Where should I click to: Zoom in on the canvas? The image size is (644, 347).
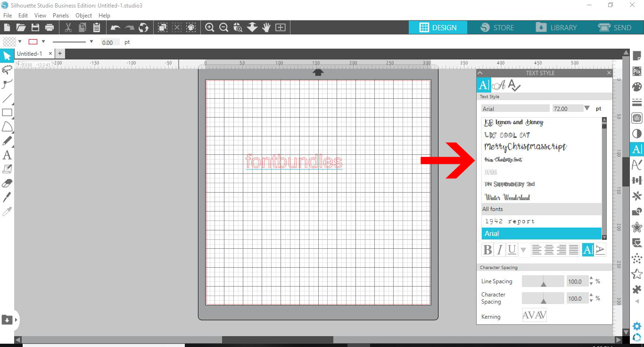tap(210, 27)
